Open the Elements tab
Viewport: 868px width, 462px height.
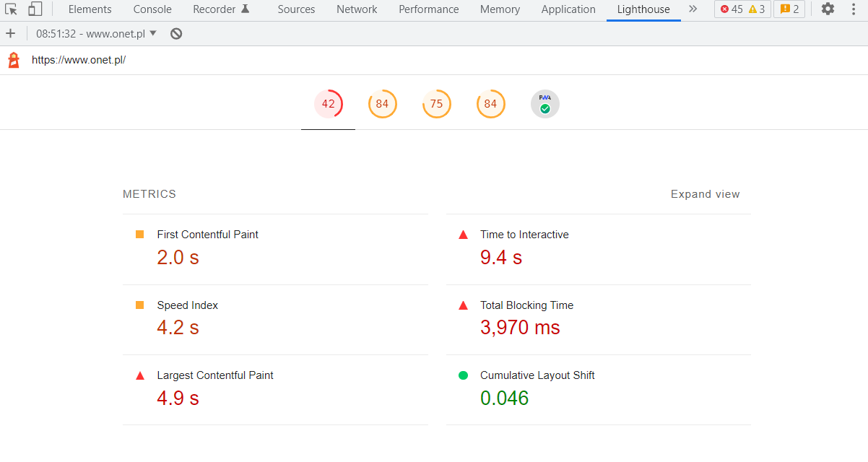click(x=90, y=9)
